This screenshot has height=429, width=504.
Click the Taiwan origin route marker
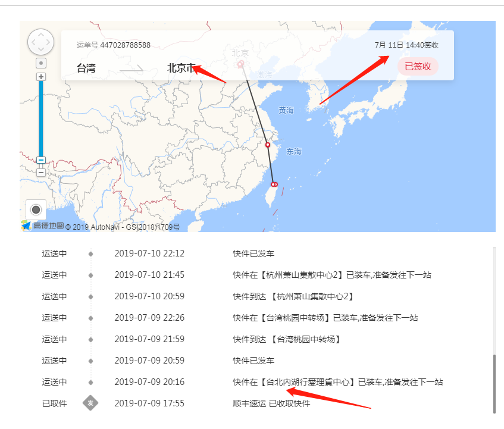[274, 184]
